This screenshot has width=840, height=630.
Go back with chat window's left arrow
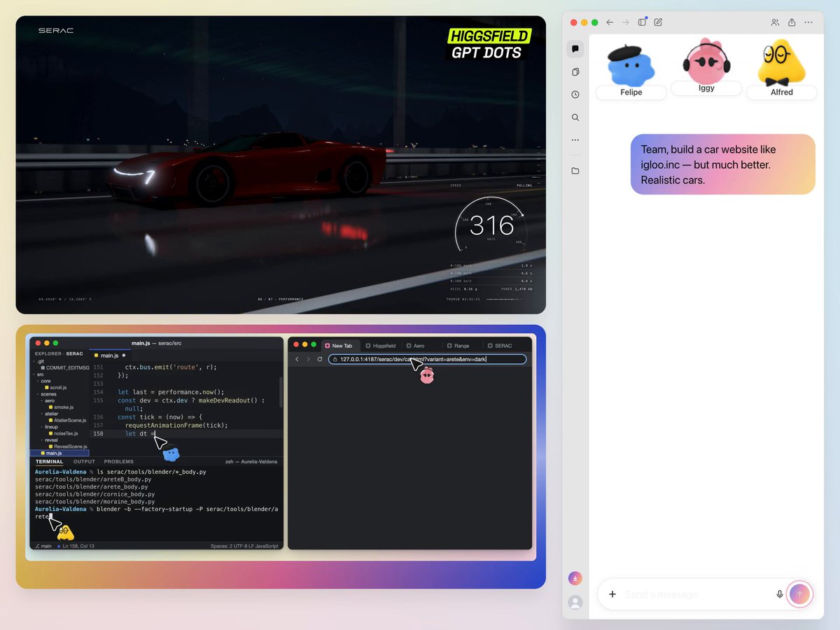pyautogui.click(x=610, y=22)
